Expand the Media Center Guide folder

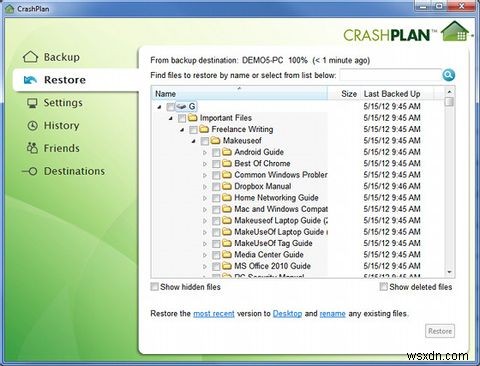tap(205, 255)
